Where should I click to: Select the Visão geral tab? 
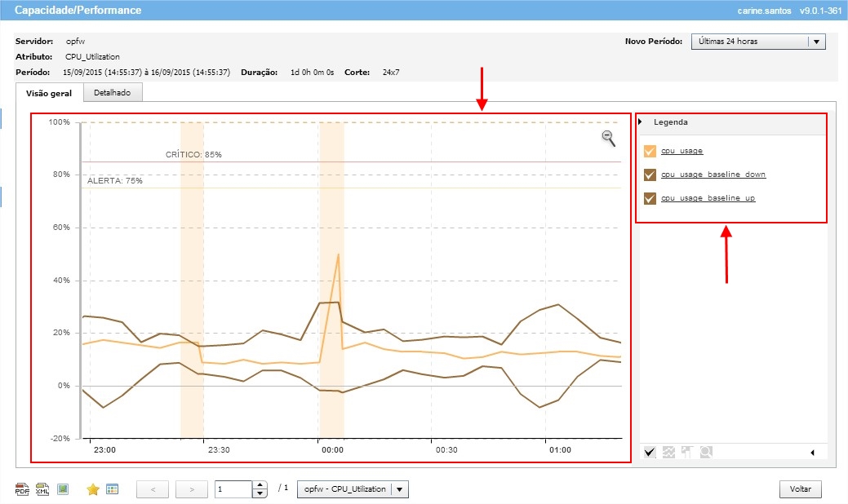point(49,93)
